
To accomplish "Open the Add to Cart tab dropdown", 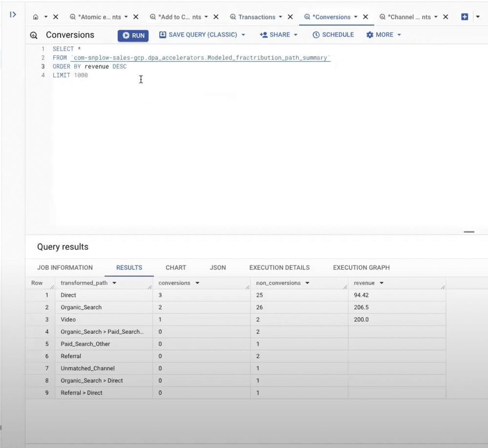I will click(206, 17).
